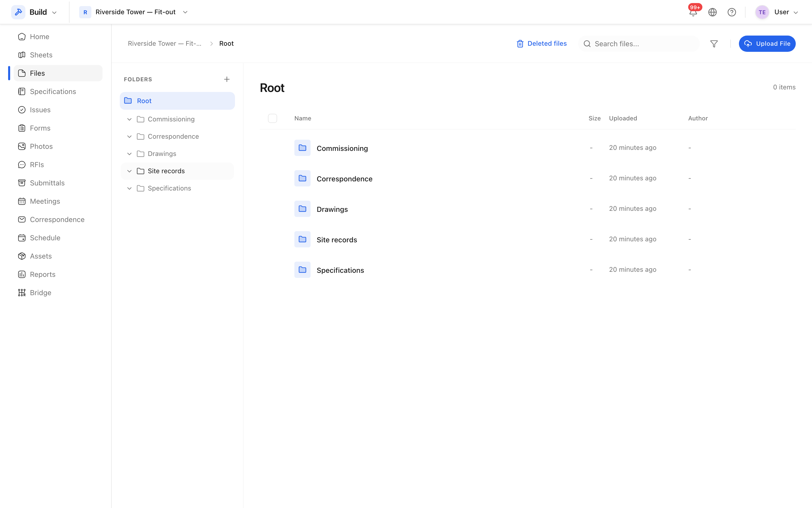The image size is (812, 508).
Task: Select Drawings label in folder tree
Action: click(x=162, y=154)
